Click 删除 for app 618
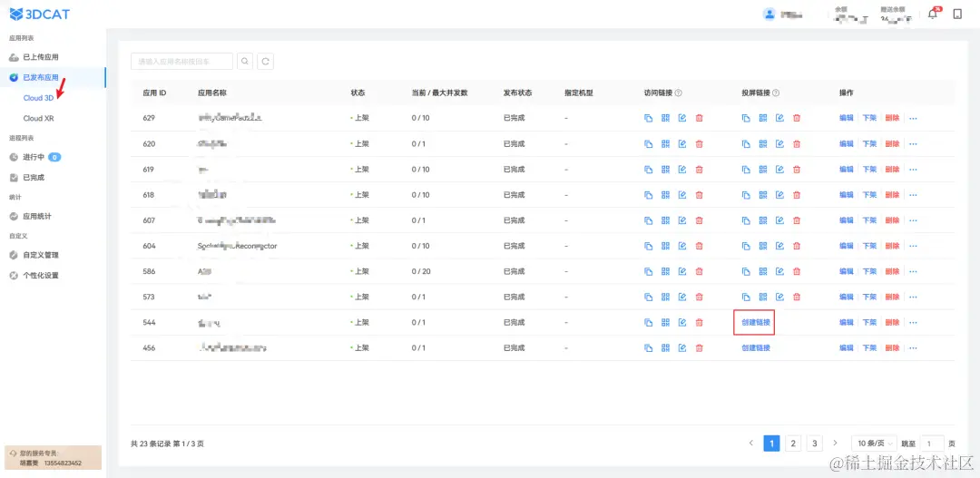 (893, 195)
